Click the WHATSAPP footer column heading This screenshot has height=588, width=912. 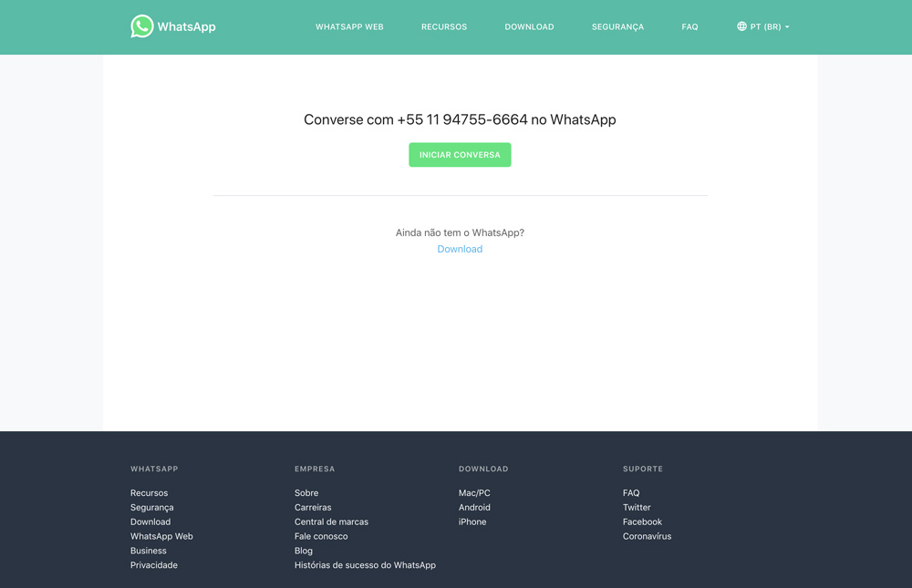(x=154, y=469)
